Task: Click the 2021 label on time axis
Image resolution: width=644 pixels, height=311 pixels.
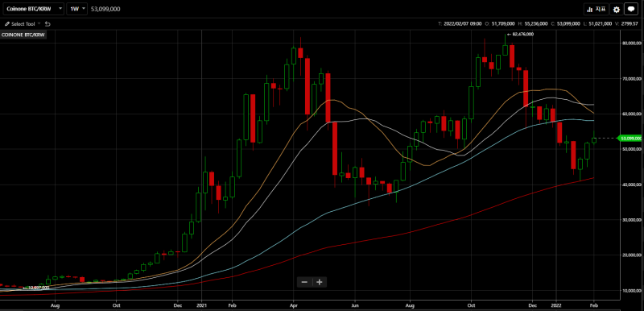Action: pos(202,305)
